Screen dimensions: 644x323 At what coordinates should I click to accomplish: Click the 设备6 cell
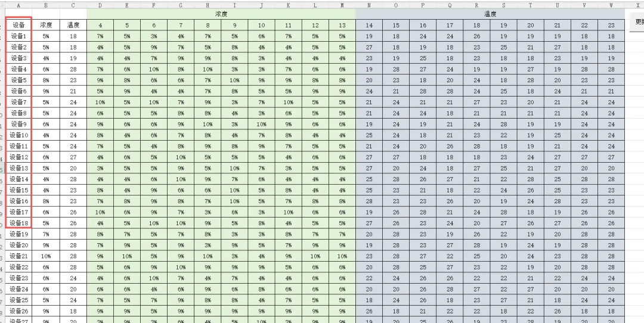18,91
